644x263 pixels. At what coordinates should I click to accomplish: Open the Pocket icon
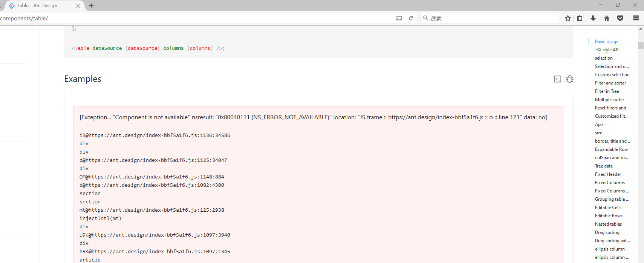[620, 18]
